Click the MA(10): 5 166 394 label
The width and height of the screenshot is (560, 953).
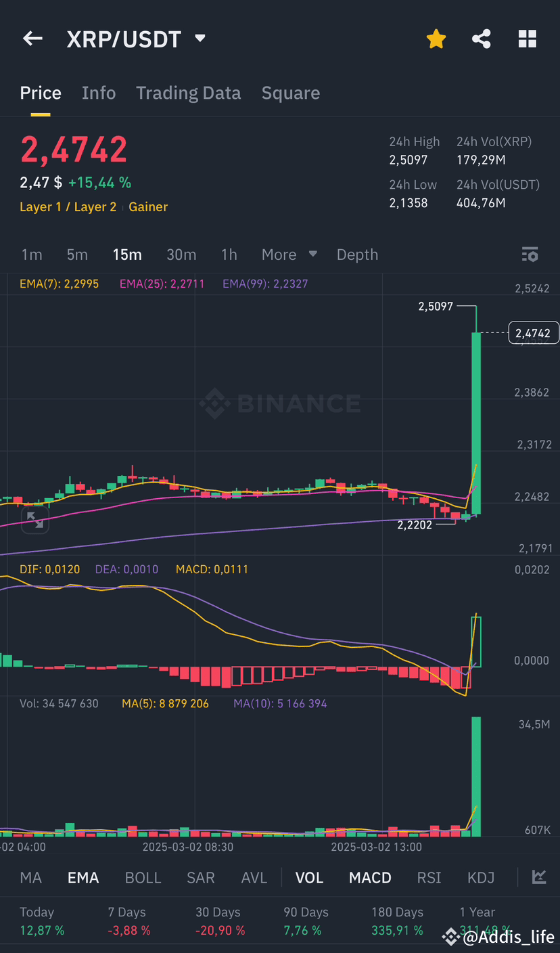click(280, 703)
